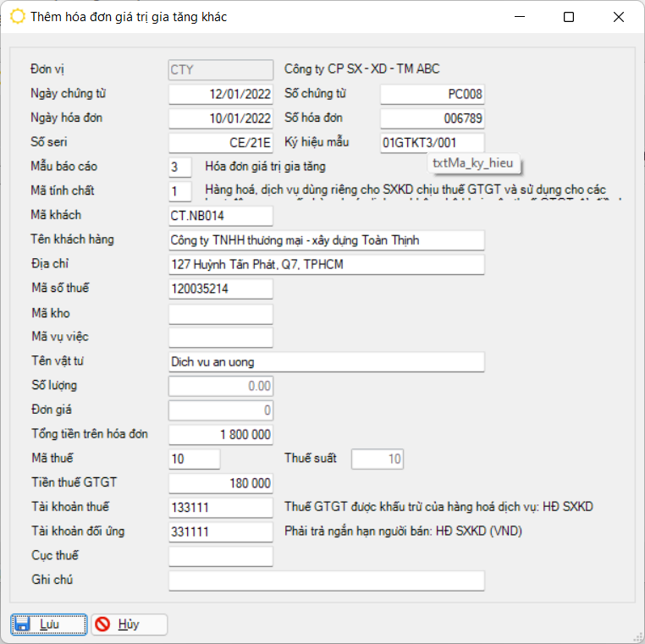Click the Mã số thuế field
645x644 pixels.
tap(221, 289)
